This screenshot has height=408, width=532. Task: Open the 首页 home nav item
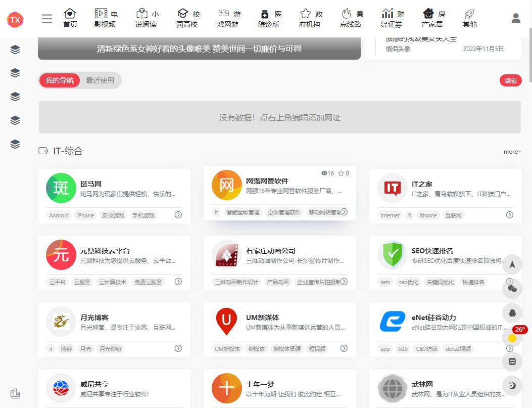70,18
